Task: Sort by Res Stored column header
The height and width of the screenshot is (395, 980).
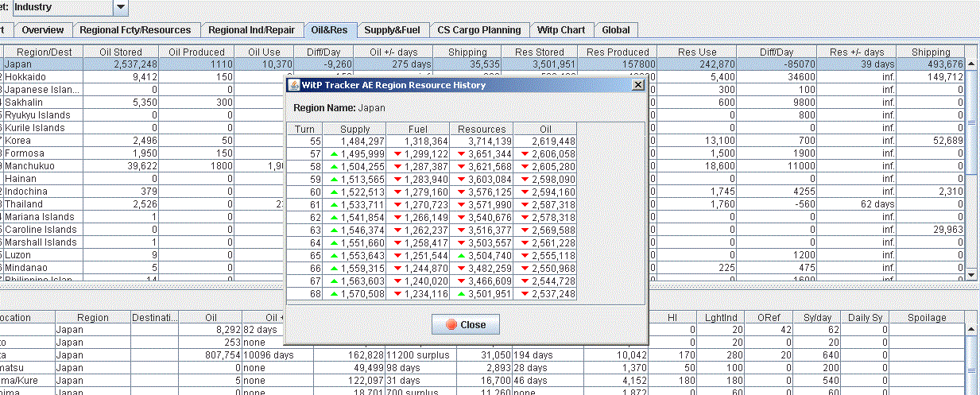Action: tap(540, 52)
